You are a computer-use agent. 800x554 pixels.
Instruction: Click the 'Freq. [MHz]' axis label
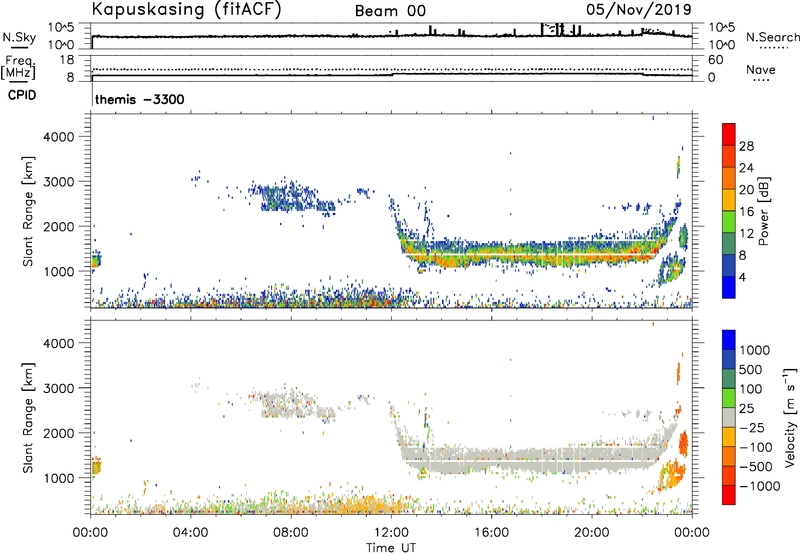(x=18, y=67)
